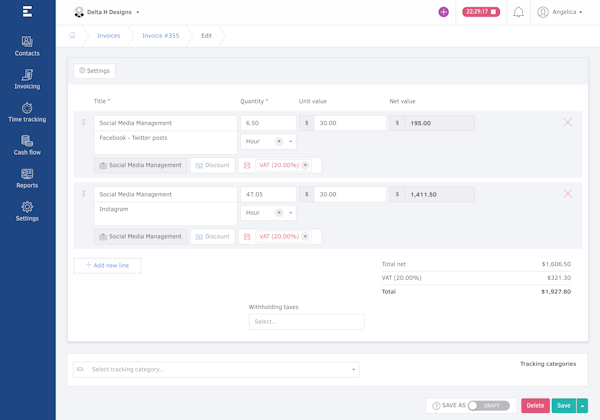Edit the Facebook - Twitter posts description

pyautogui.click(x=165, y=143)
